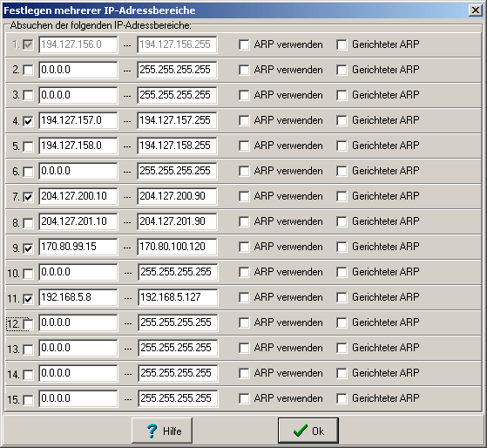The height and width of the screenshot is (448, 487).
Task: Focus the end address field 192.168.5.127
Action: point(178,297)
